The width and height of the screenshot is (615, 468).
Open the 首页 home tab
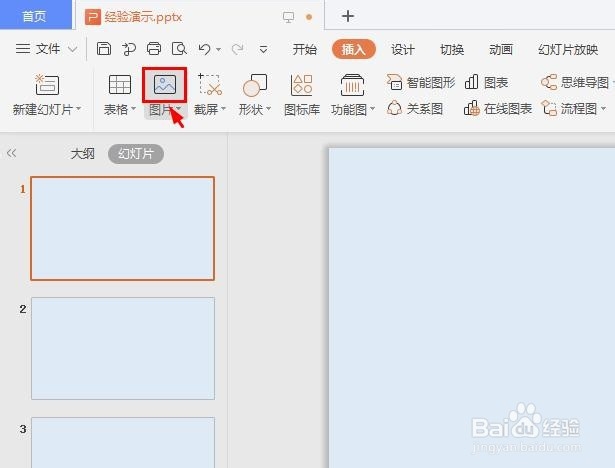35,15
